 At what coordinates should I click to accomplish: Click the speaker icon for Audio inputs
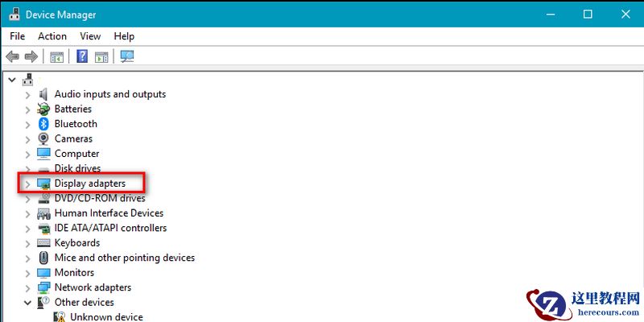(43, 94)
